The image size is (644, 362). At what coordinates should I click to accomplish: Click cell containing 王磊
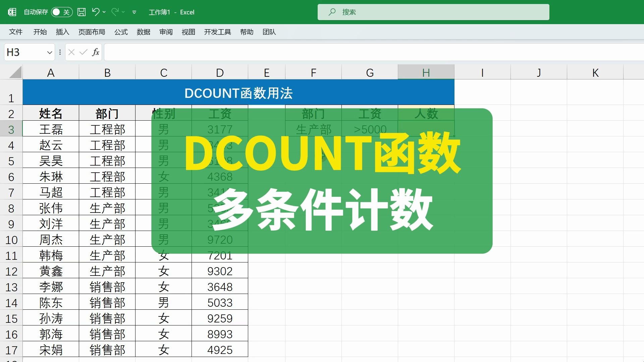[x=51, y=129]
